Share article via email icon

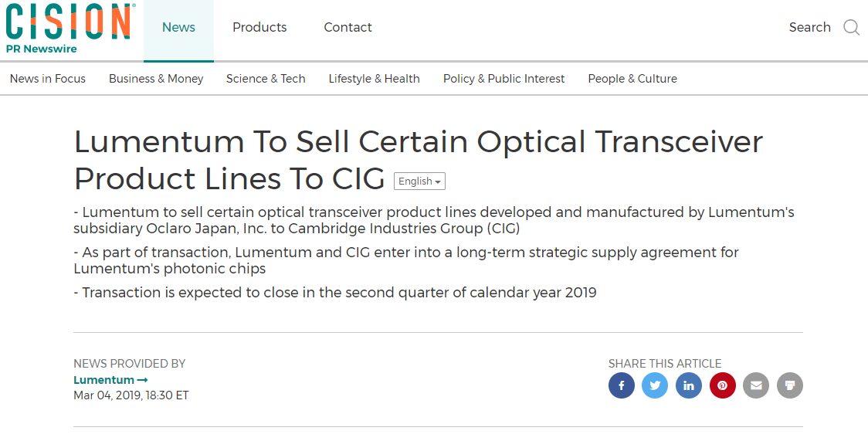(x=756, y=385)
